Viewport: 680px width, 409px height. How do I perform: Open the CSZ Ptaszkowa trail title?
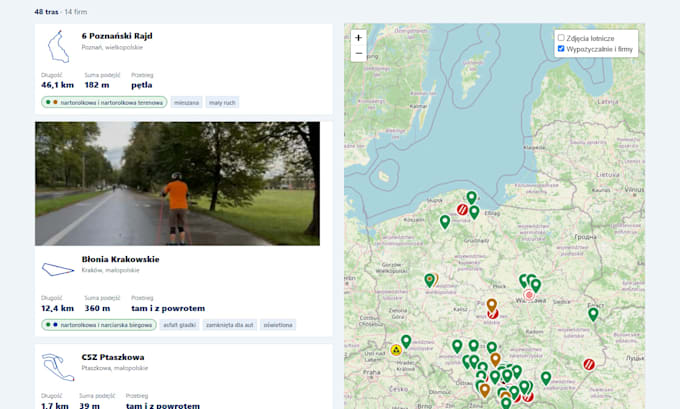[113, 357]
